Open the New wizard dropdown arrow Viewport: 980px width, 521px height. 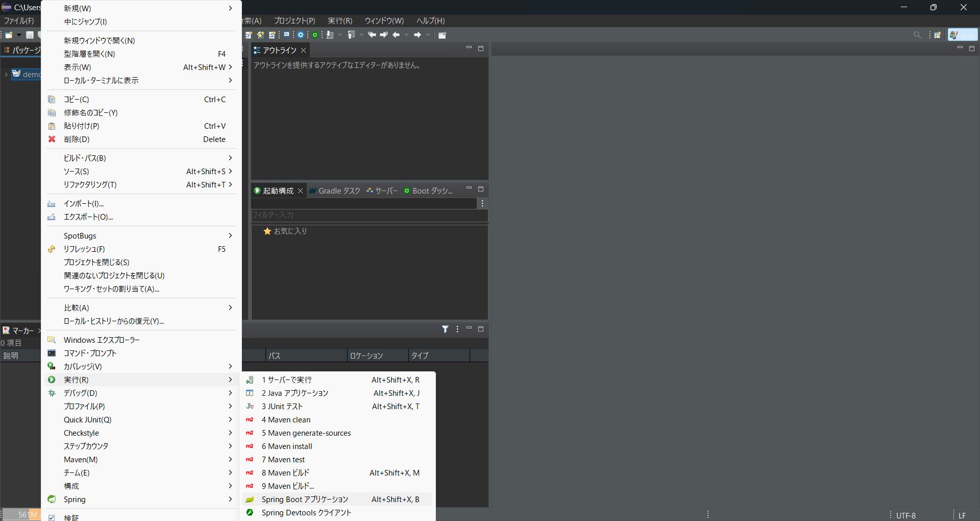pos(19,35)
